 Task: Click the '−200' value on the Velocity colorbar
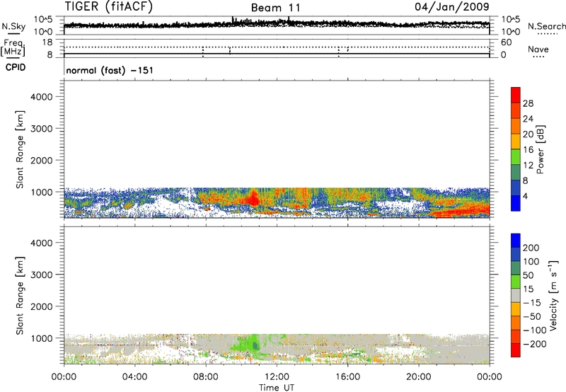pyautogui.click(x=534, y=344)
